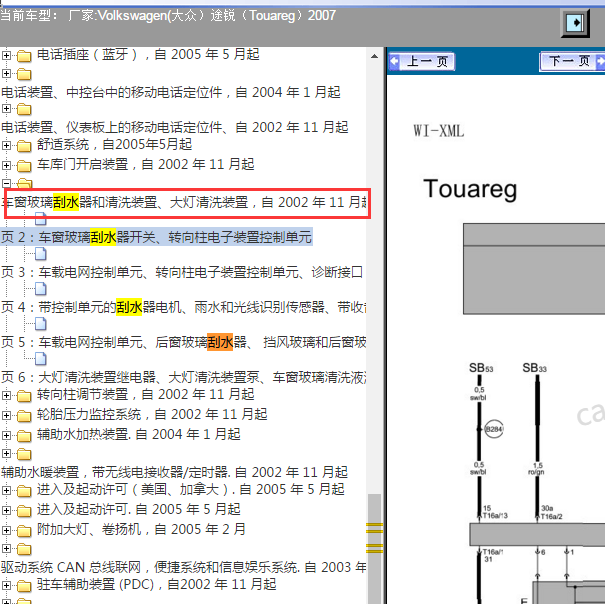Expand the 电话装置、仪表板 folder node

6,108
